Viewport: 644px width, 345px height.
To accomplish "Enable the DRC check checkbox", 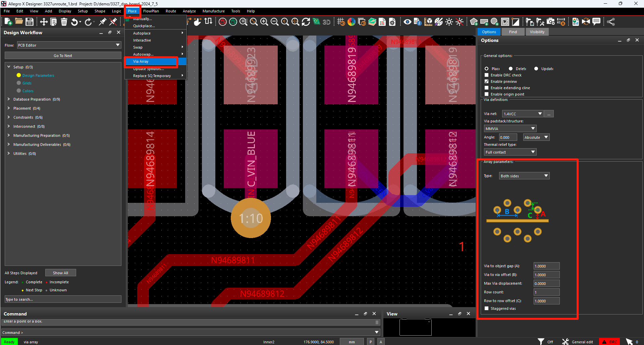I will click(486, 75).
